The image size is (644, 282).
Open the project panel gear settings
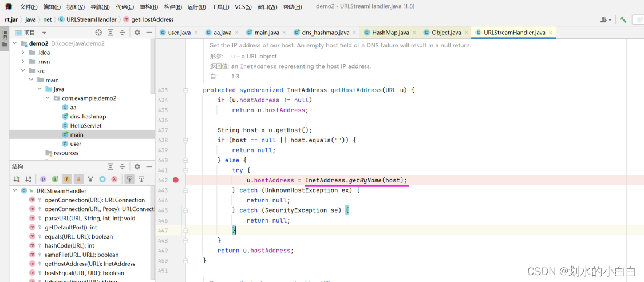click(x=137, y=33)
